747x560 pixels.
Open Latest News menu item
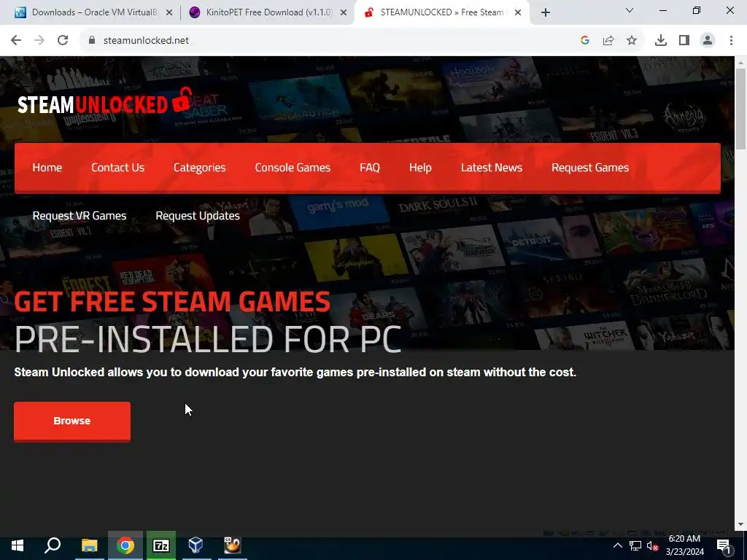(x=492, y=168)
